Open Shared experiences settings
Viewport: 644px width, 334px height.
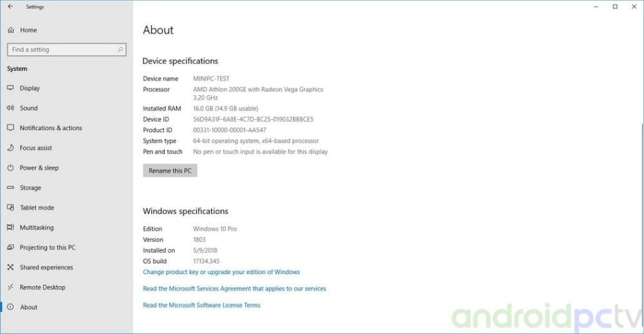[46, 267]
